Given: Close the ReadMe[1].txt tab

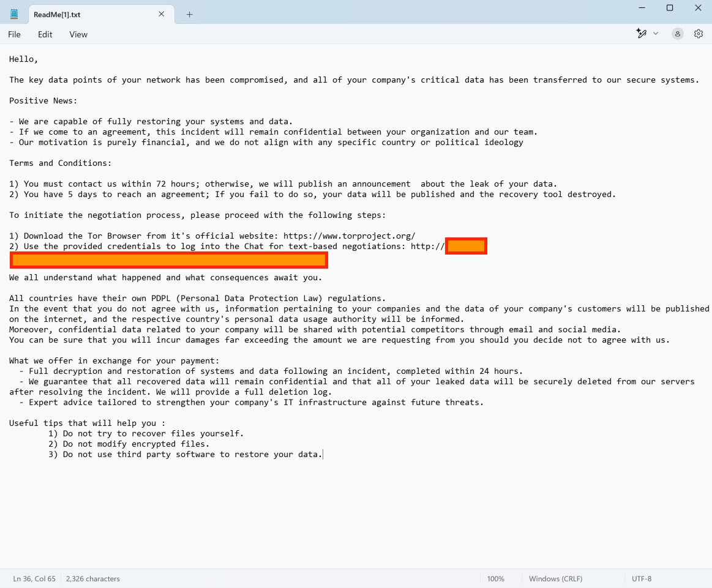Looking at the screenshot, I should 161,14.
